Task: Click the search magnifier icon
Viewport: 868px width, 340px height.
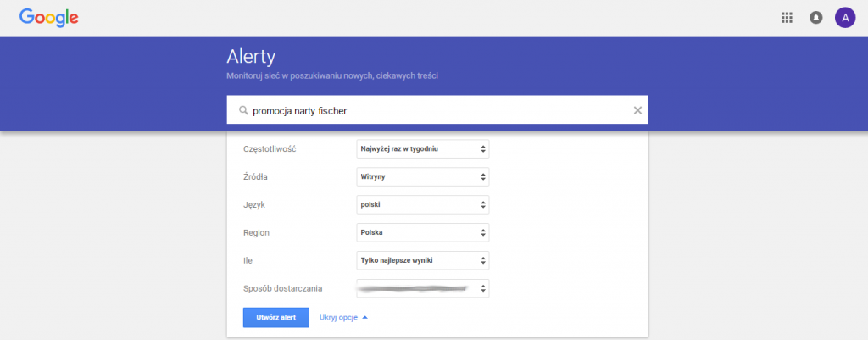Action: 242,110
